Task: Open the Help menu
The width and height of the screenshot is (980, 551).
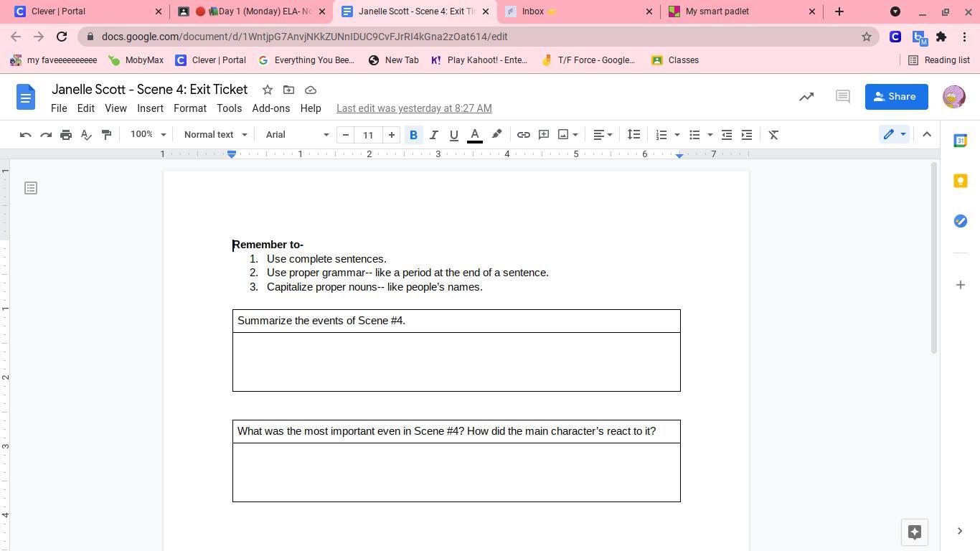Action: (311, 108)
